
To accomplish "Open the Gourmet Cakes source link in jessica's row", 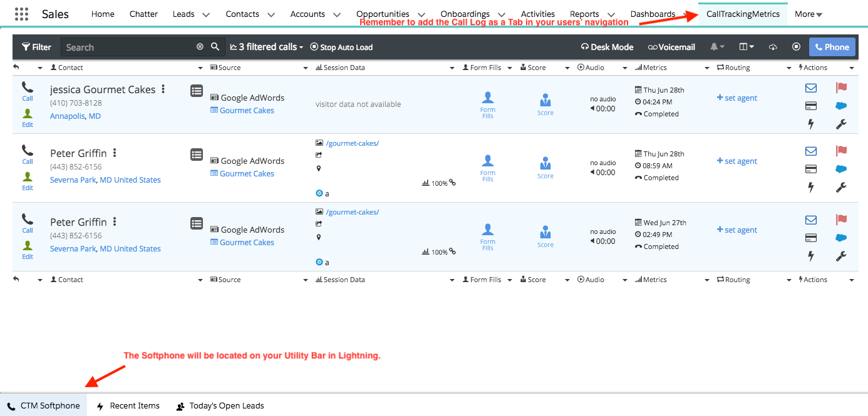I will [x=247, y=110].
